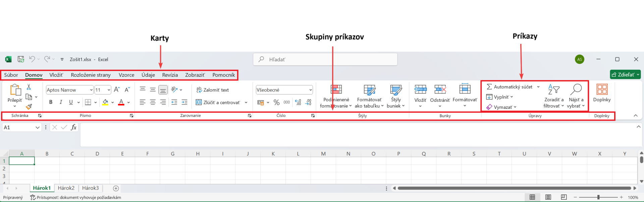Toggle top vertical alignment
The image size is (644, 202).
(x=143, y=89)
